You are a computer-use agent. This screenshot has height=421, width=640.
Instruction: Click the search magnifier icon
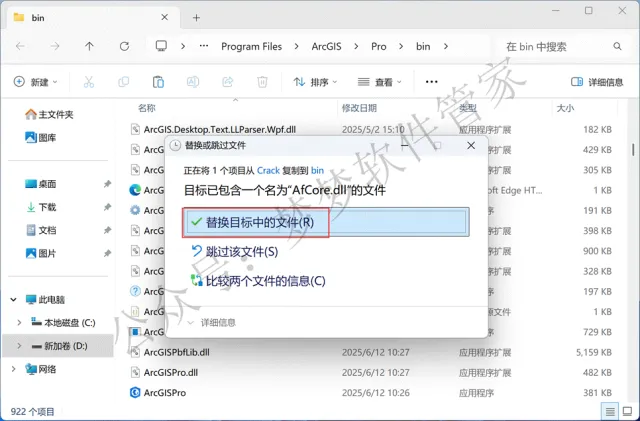pyautogui.click(x=617, y=47)
